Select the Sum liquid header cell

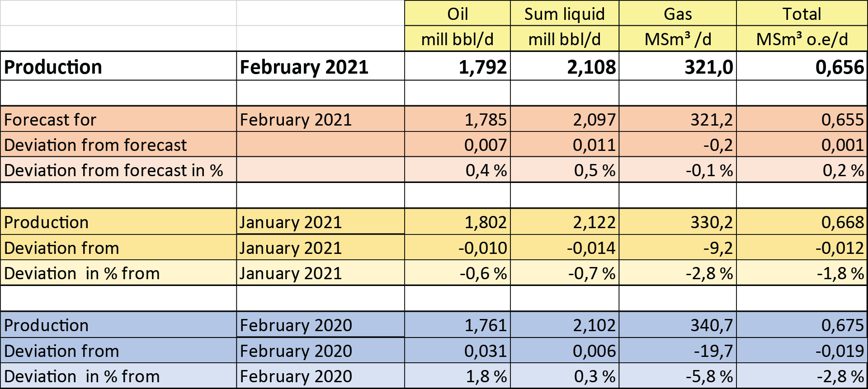(565, 13)
